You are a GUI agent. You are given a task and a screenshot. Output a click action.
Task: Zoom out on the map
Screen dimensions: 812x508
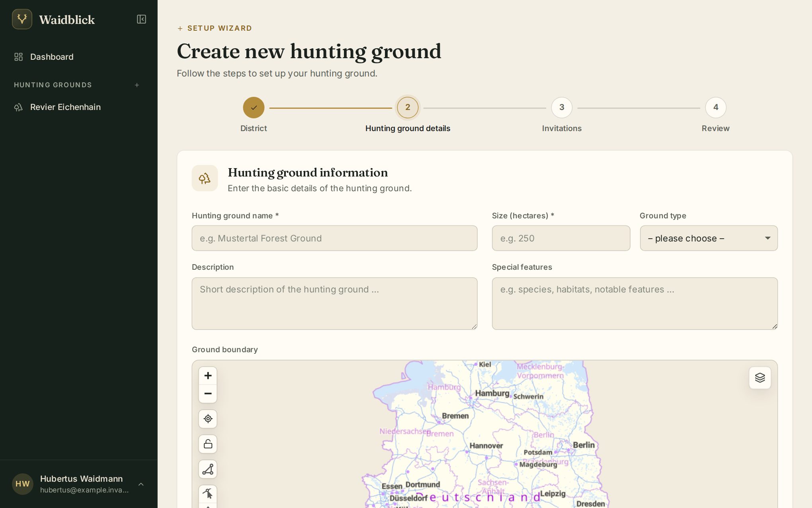pos(208,394)
